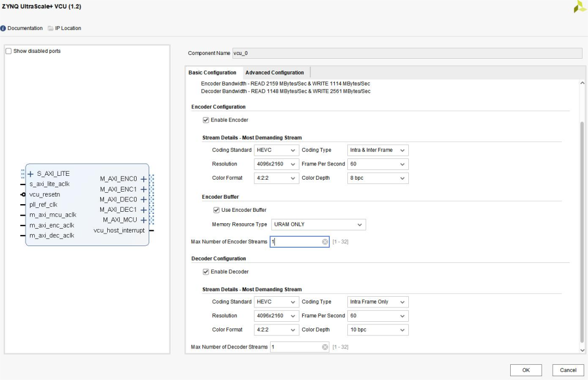Image resolution: width=588 pixels, height=380 pixels.
Task: Expand the S_AXI_LITE interface plus icon
Action: 30,174
